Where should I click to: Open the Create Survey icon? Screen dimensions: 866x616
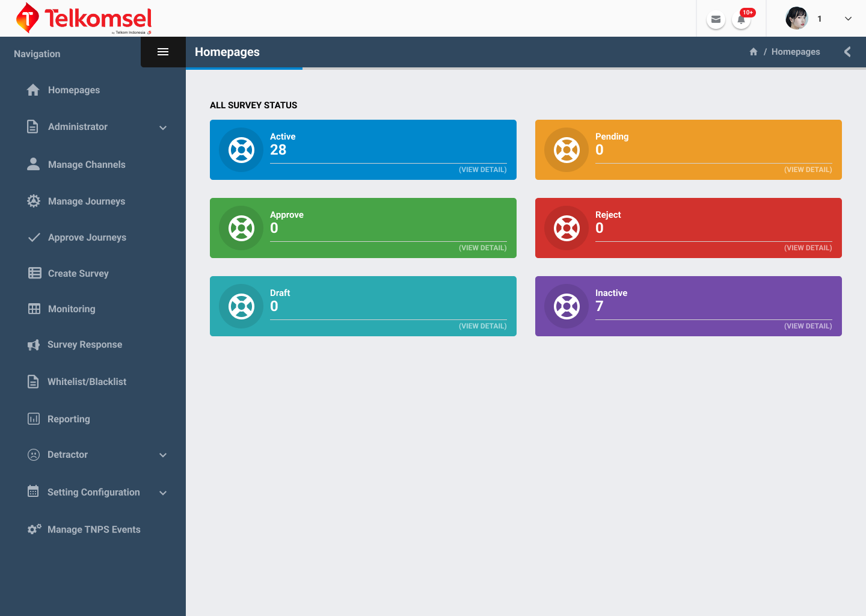(33, 273)
